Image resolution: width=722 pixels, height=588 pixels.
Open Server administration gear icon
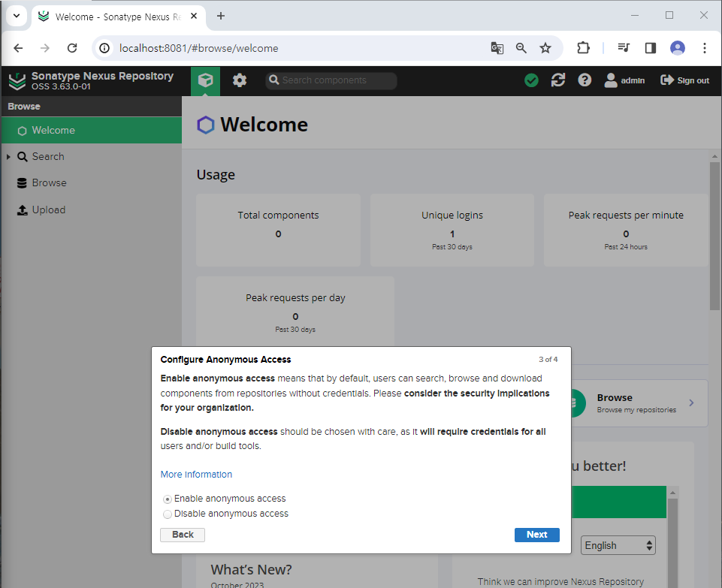[x=240, y=80]
